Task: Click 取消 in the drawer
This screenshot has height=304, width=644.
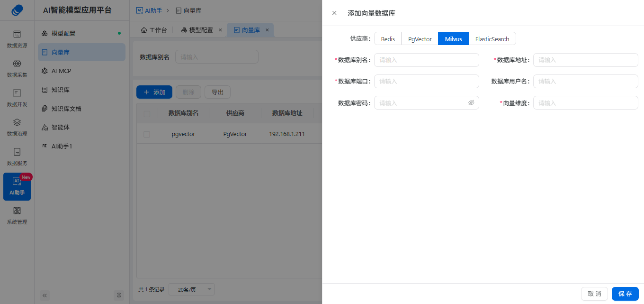Action: (594, 294)
